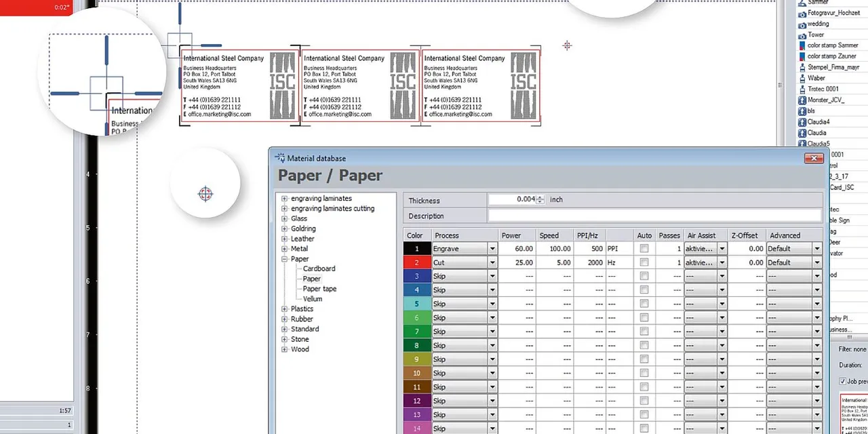Click the Trotec 0001 job icon
This screenshot has width=868, height=434.
click(x=803, y=88)
